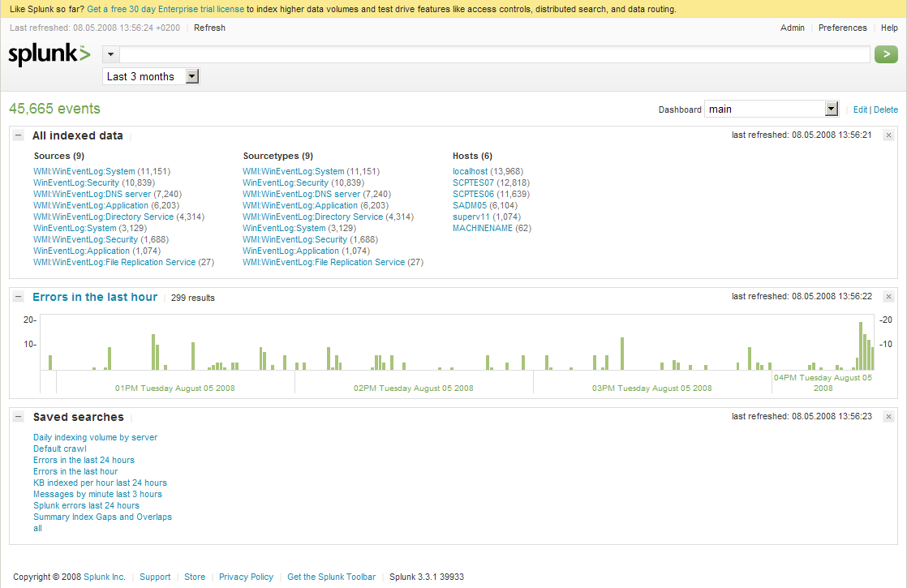
Task: Select sourcetype WinEventLog:Application
Action: point(290,251)
